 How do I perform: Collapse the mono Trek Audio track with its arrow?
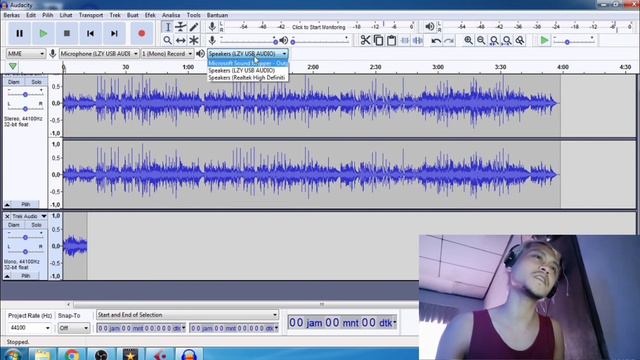(x=7, y=276)
